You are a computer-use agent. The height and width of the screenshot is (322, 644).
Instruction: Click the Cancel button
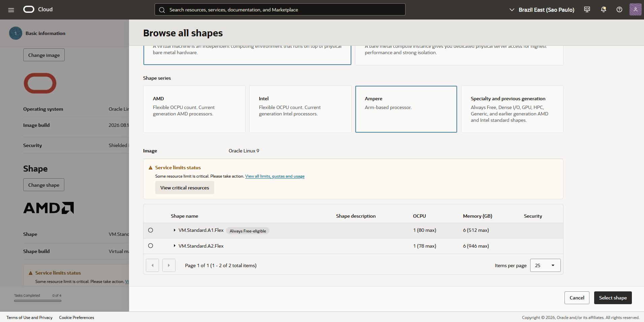tap(577, 298)
